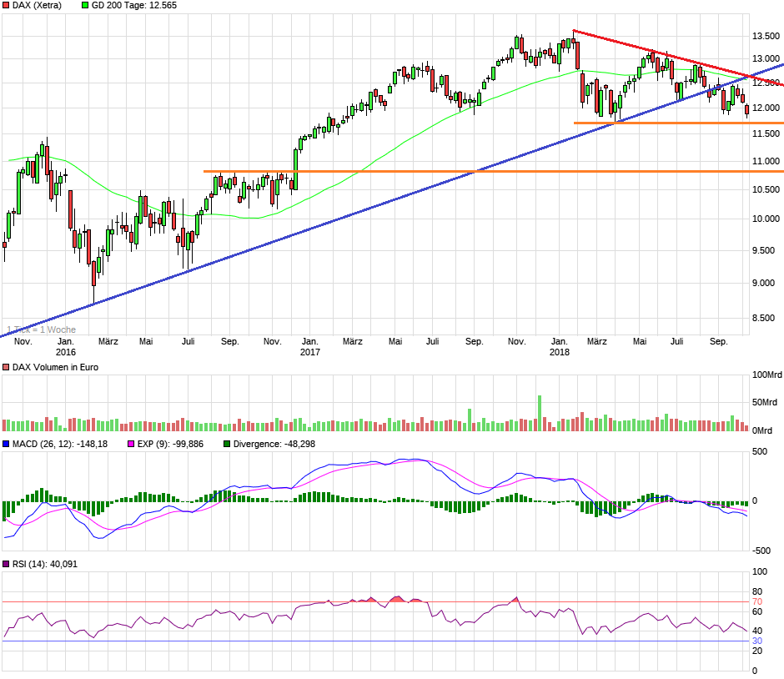Click the tallest volume bar near Jan. 2018
Screen dimensions: 784x679
[x=540, y=414]
